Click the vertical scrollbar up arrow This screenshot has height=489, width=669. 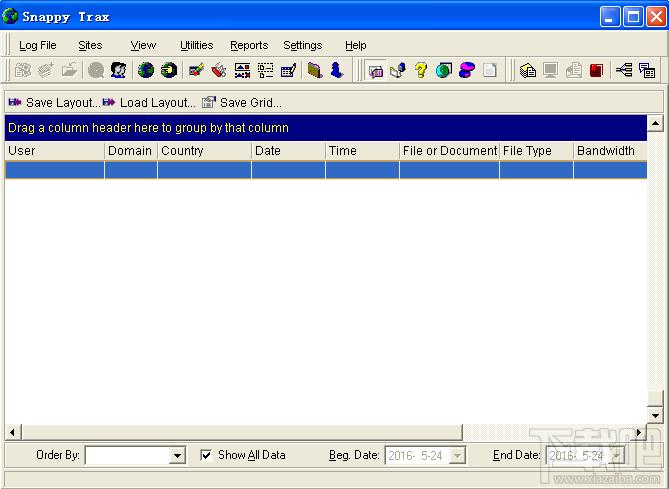tap(655, 124)
